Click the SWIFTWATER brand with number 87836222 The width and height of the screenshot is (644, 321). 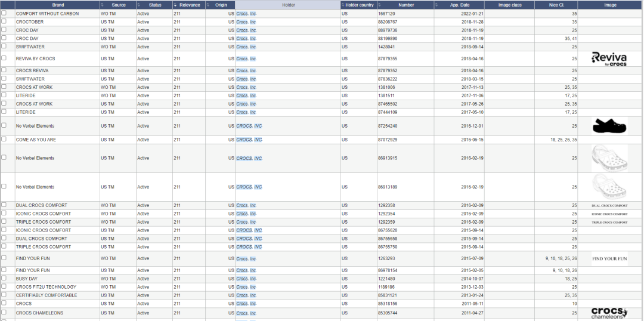click(x=30, y=79)
